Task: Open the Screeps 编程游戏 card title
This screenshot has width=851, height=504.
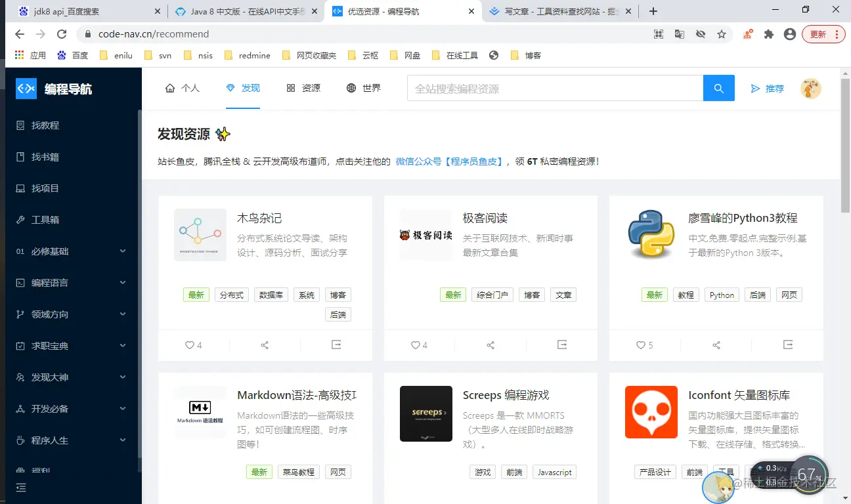Action: click(506, 395)
